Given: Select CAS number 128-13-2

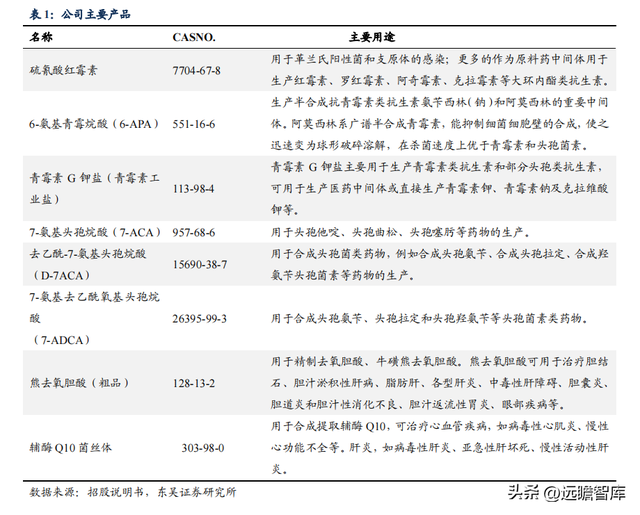Looking at the screenshot, I should [193, 383].
